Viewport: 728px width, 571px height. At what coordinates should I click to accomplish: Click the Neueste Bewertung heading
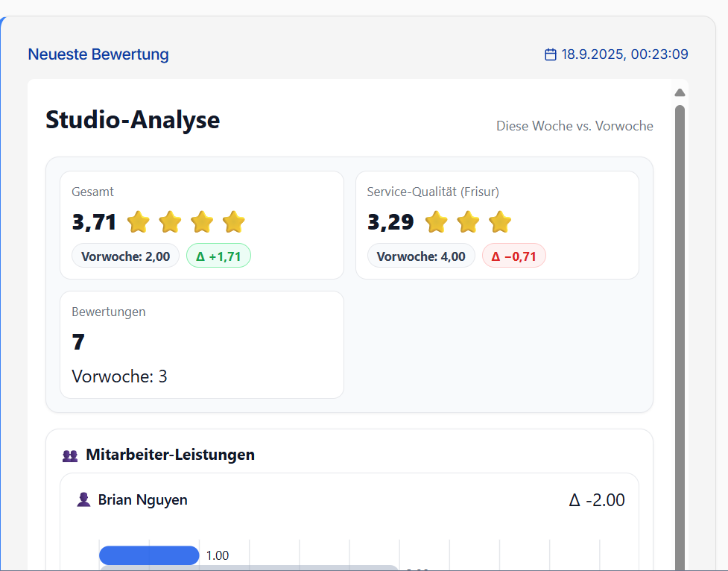click(x=98, y=54)
